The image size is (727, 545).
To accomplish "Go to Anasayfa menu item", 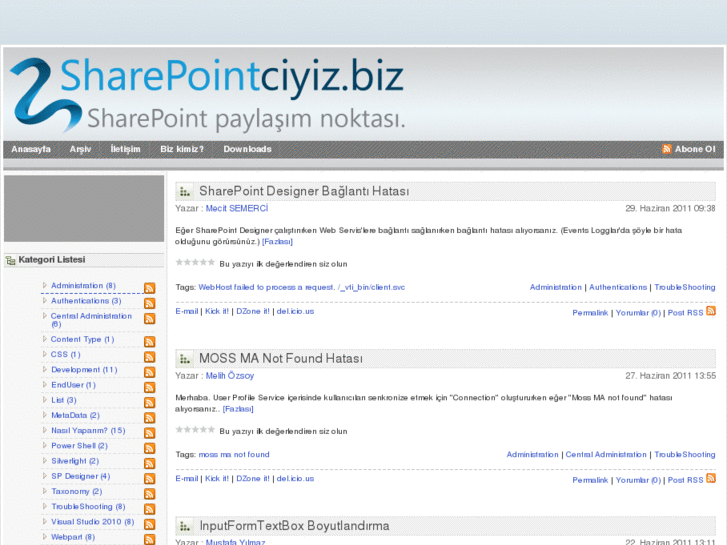I will click(31, 149).
